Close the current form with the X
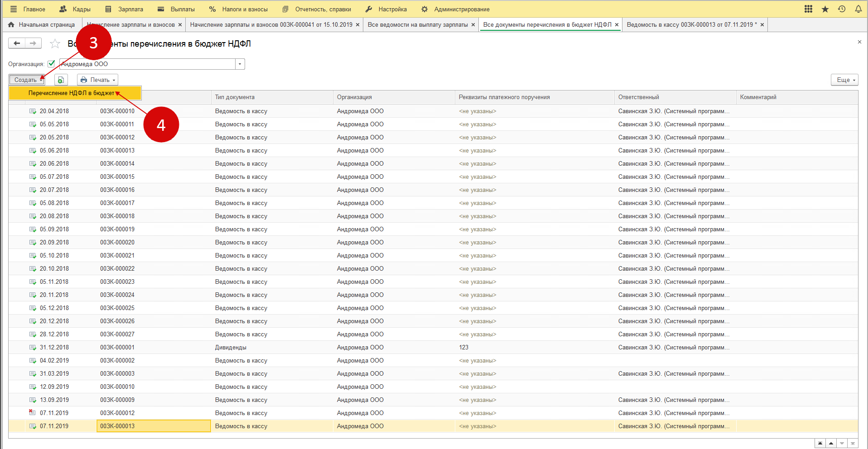This screenshot has width=868, height=449. [859, 42]
